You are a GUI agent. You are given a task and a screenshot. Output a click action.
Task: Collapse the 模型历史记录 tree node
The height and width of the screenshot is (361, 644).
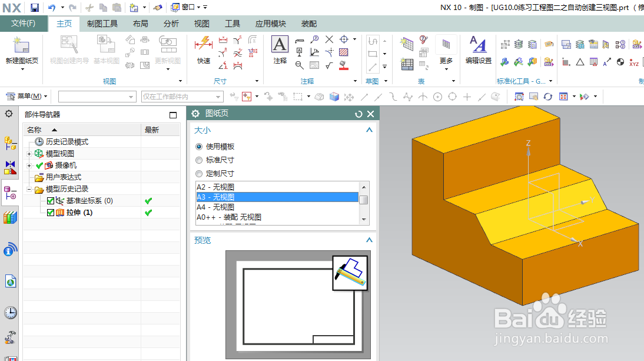29,189
